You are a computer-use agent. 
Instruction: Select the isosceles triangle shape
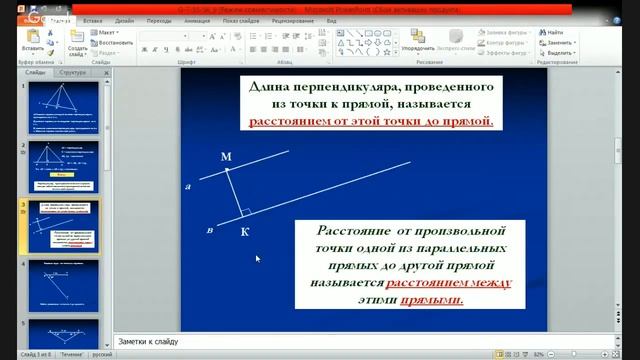coord(340,42)
